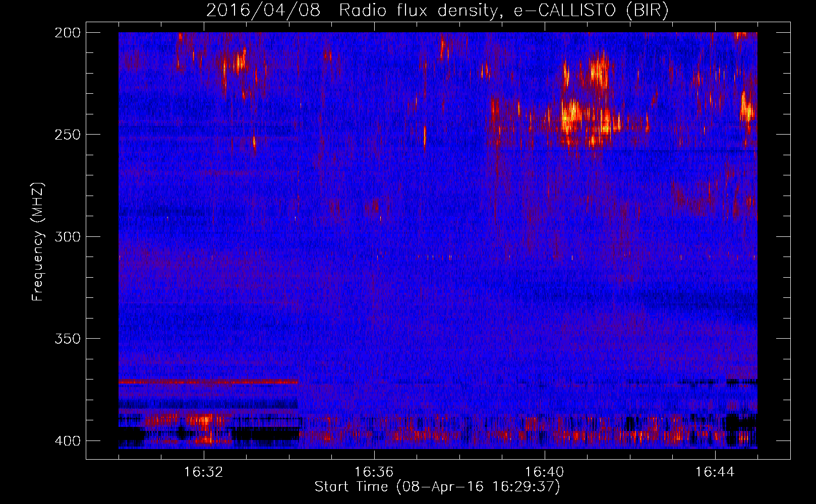Viewport: 816px width, 504px height.
Task: Click the plot title "2016/04/08 Radio flux density, e-CALLISTO (BIR)"
Action: 438,11
